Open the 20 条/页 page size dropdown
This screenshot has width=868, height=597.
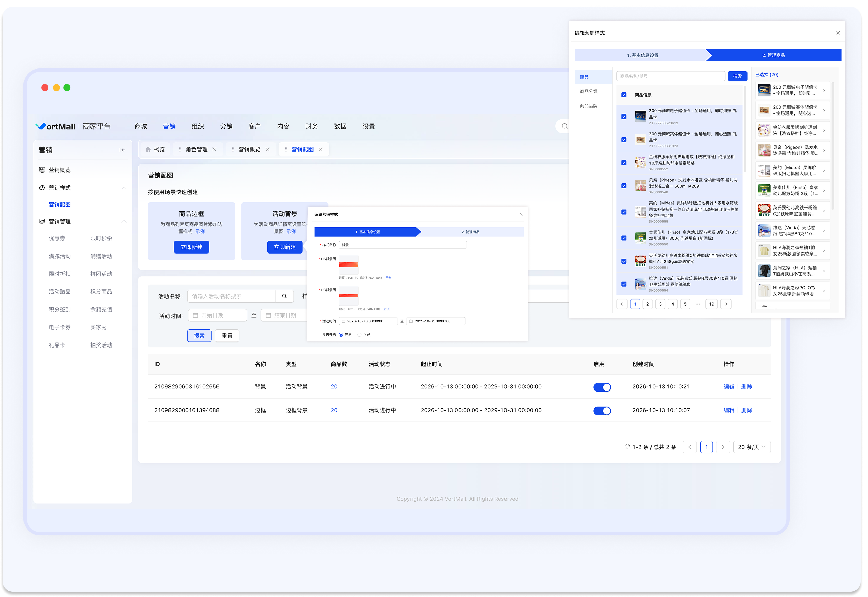[x=752, y=447]
